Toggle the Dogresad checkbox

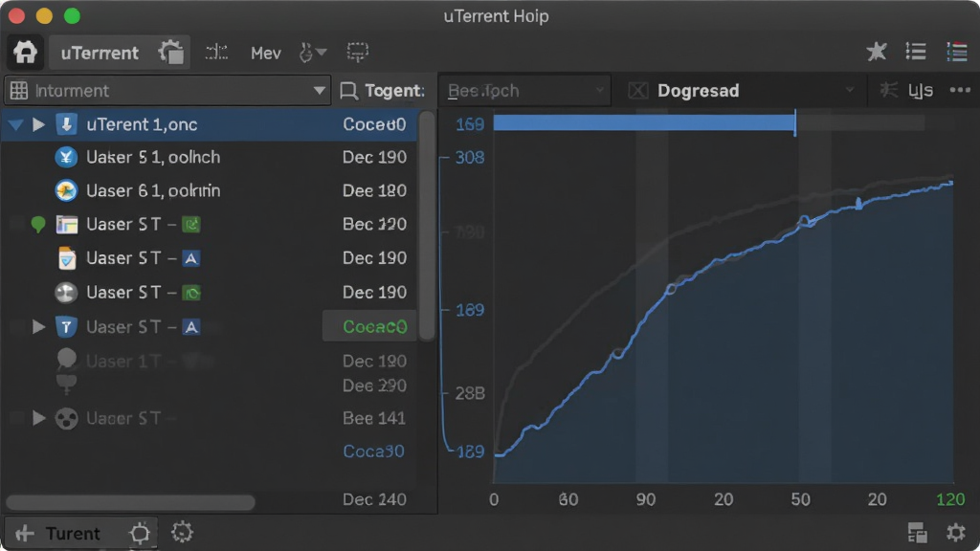[638, 91]
